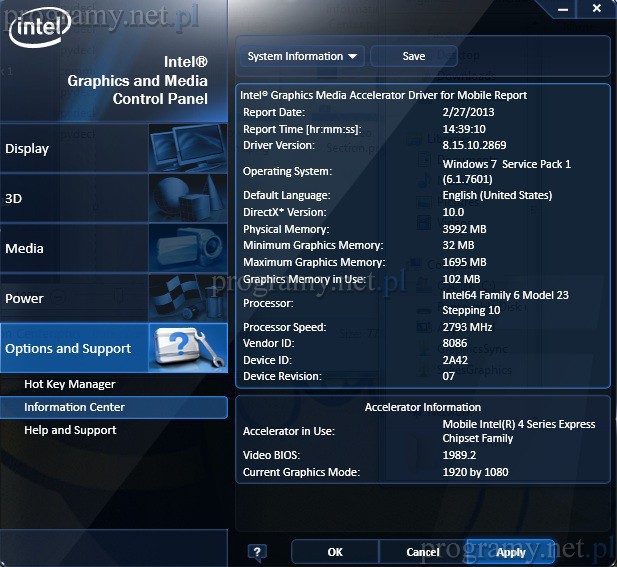Click the Power category checkered flag icon

click(186, 298)
